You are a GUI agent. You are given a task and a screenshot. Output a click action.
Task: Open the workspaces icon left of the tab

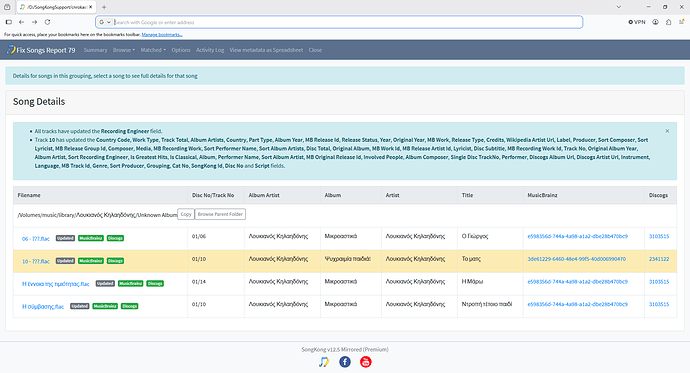(x=7, y=7)
